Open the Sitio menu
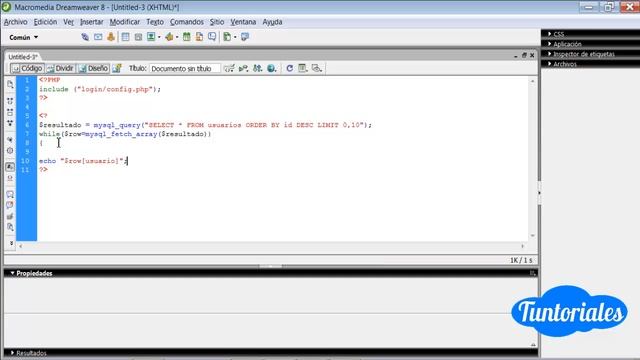The image size is (640, 360). tap(217, 22)
